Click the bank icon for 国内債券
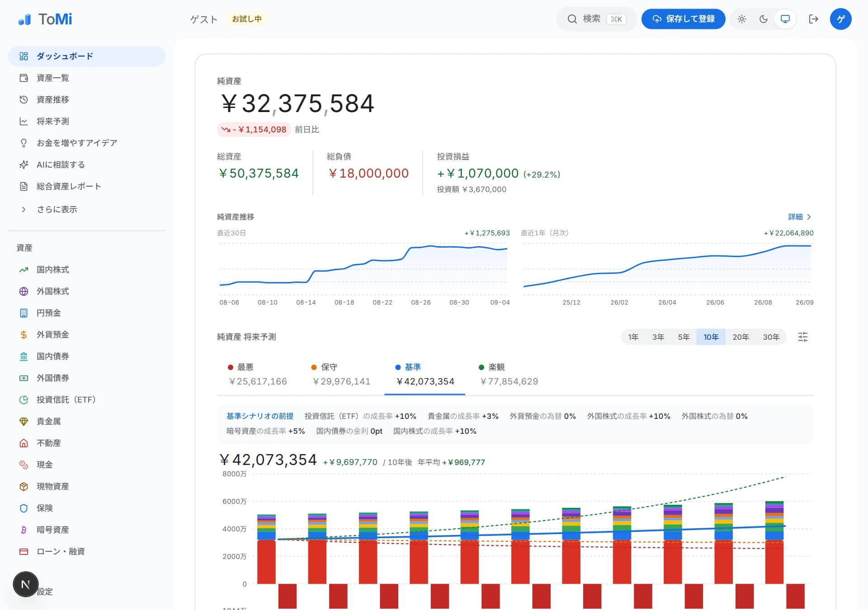Image resolution: width=868 pixels, height=610 pixels. pyautogui.click(x=24, y=357)
